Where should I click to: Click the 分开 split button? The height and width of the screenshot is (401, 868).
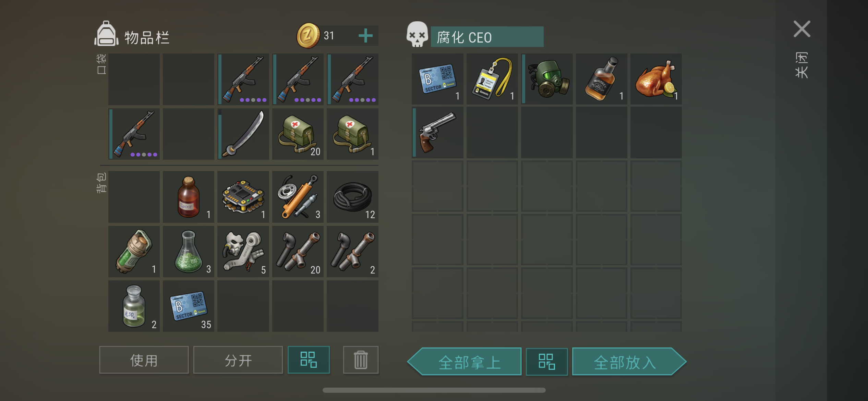click(x=238, y=360)
